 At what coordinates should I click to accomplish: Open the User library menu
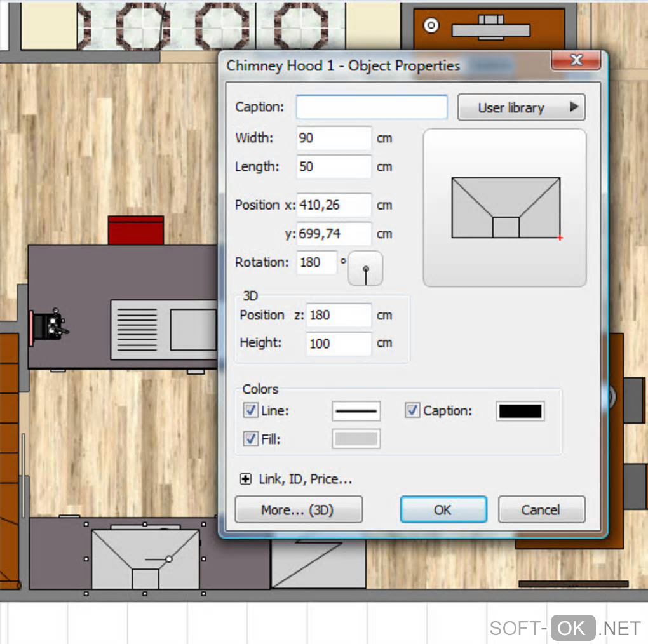click(521, 107)
